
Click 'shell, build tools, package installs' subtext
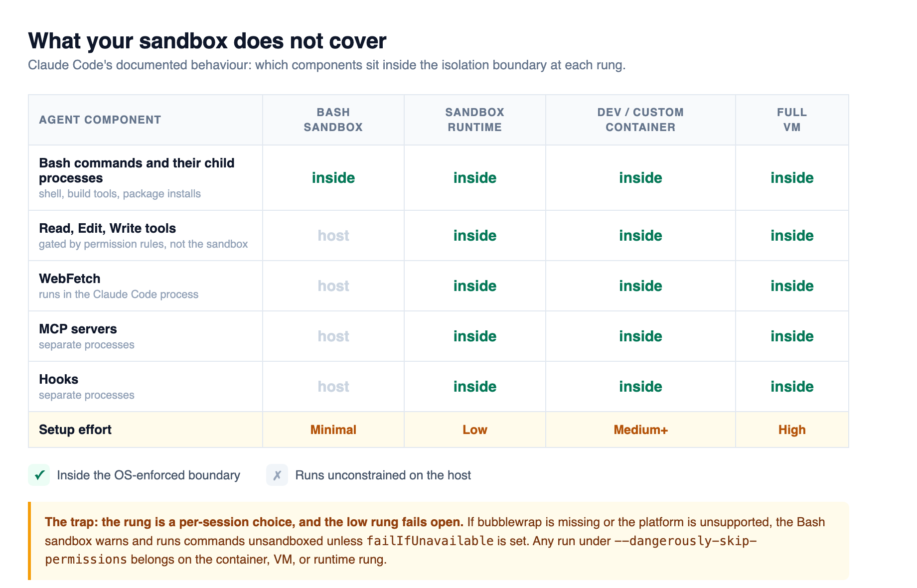120,194
